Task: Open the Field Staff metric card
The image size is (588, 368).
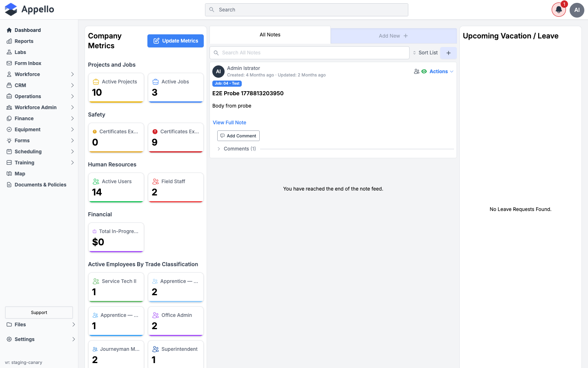Action: pyautogui.click(x=176, y=187)
